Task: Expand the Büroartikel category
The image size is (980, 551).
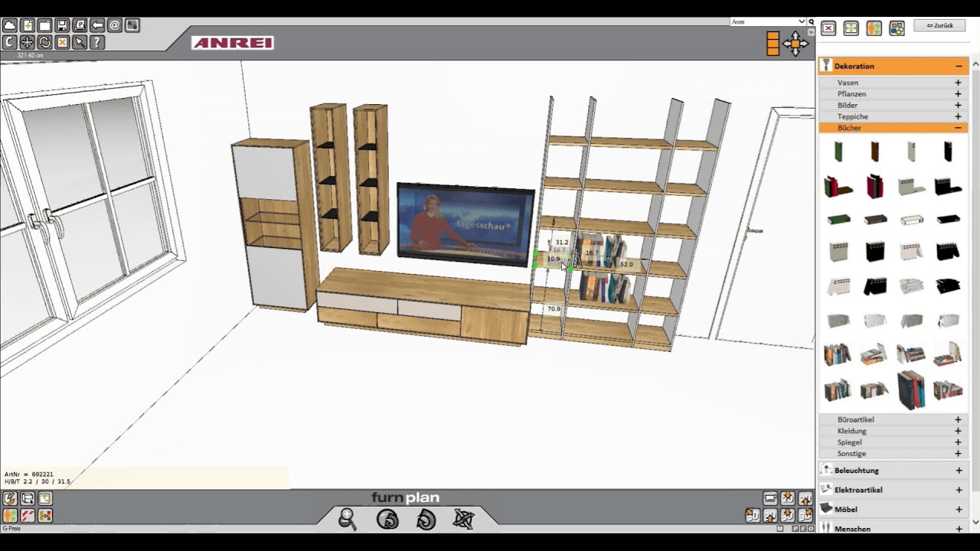Action: point(958,419)
